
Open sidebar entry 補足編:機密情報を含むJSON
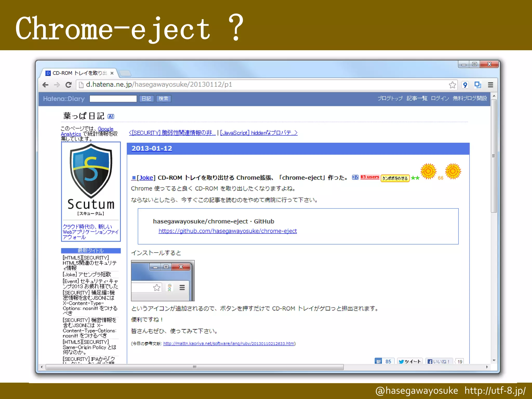point(91,303)
